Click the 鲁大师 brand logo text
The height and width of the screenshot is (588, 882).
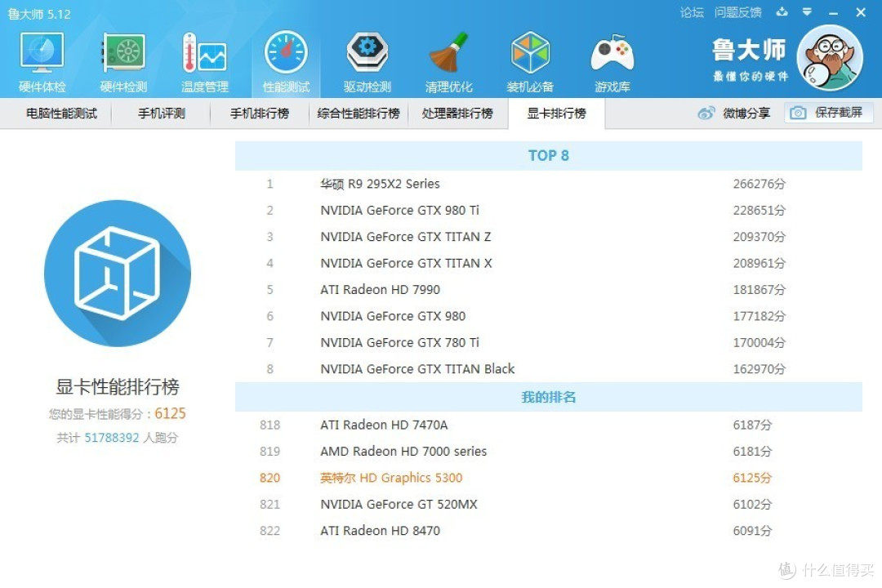coord(750,50)
